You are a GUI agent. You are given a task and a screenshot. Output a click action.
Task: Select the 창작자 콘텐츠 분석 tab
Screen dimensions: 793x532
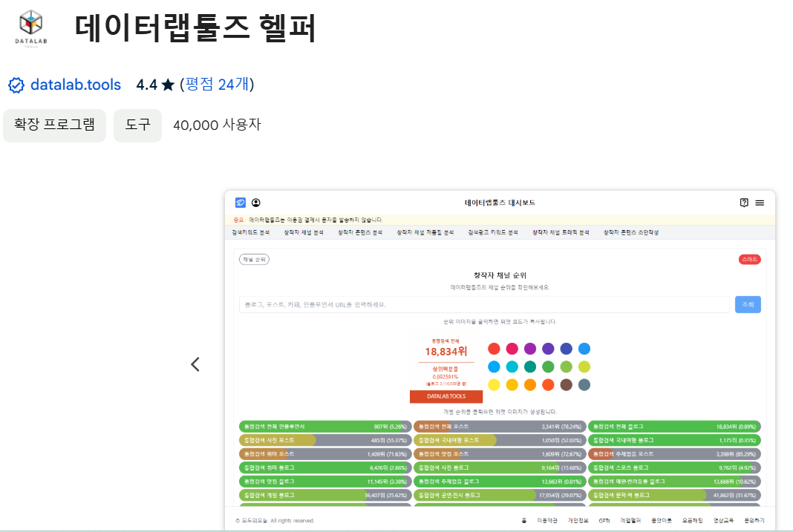coord(360,232)
